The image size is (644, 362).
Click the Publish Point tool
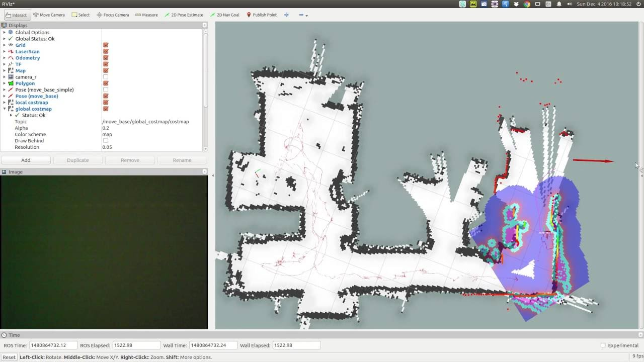262,15
